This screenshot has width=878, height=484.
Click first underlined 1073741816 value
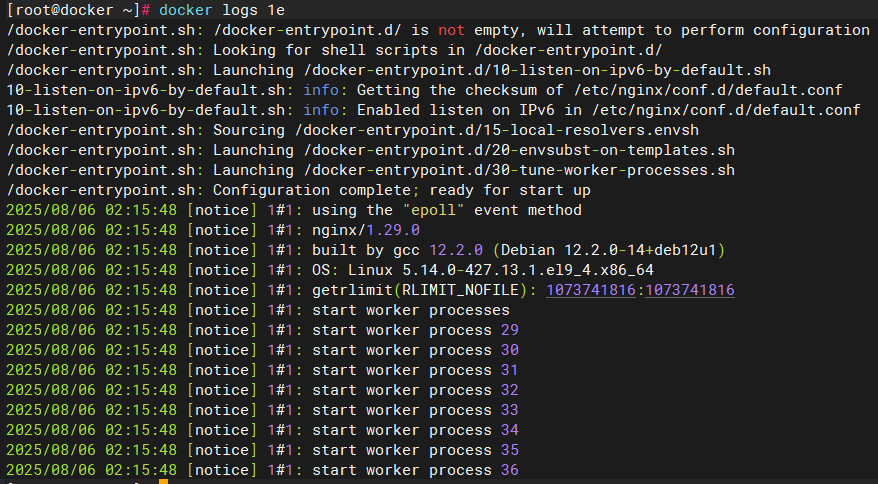pyautogui.click(x=591, y=290)
